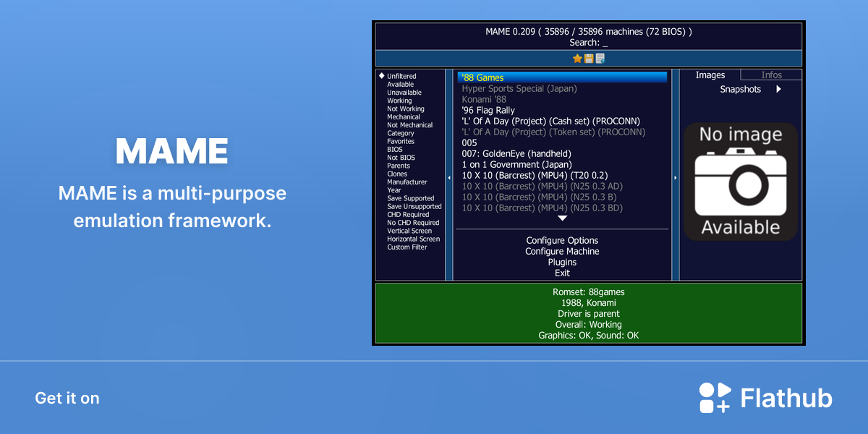Click the down arrow below machine list
Image resolution: width=868 pixels, height=434 pixels.
point(562,218)
